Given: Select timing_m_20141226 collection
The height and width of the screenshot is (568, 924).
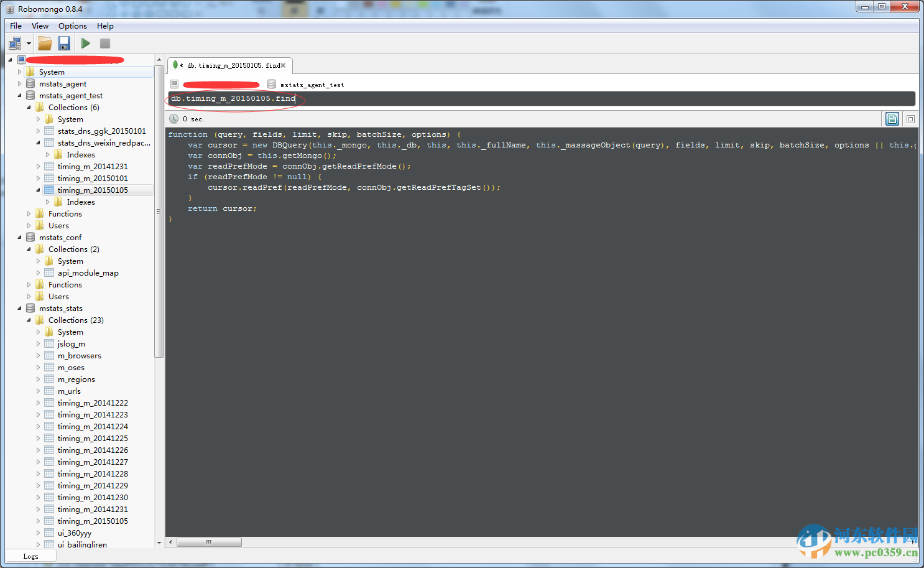Looking at the screenshot, I should point(93,450).
